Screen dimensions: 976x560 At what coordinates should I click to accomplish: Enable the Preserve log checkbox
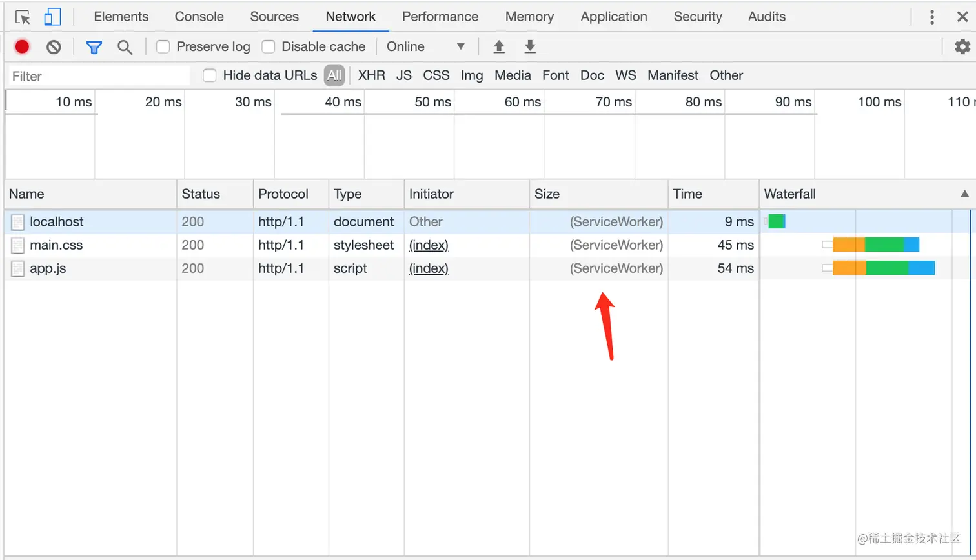point(163,46)
